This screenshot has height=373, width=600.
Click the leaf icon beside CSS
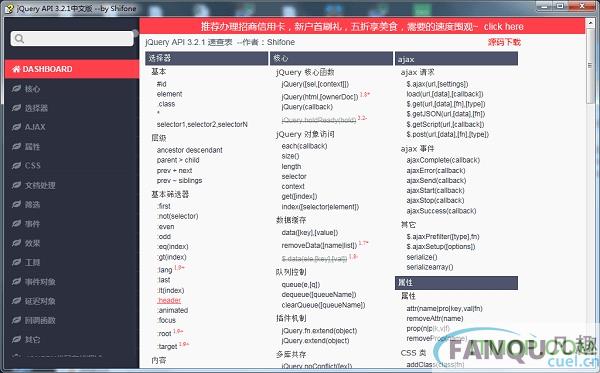click(x=16, y=166)
